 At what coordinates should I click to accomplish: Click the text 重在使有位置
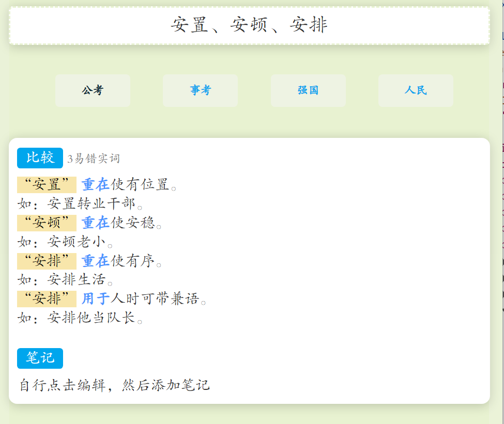tap(129, 185)
